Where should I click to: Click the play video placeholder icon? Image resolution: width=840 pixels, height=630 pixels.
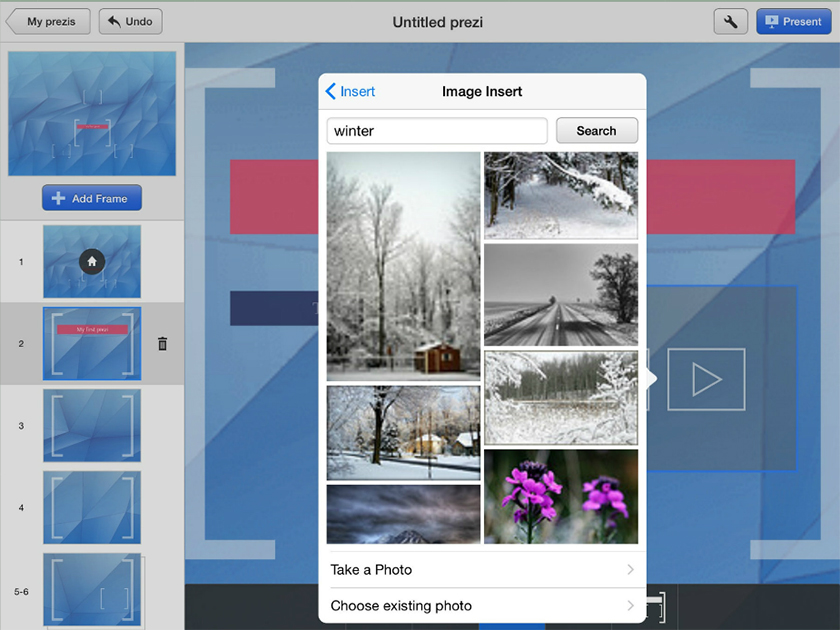click(706, 379)
